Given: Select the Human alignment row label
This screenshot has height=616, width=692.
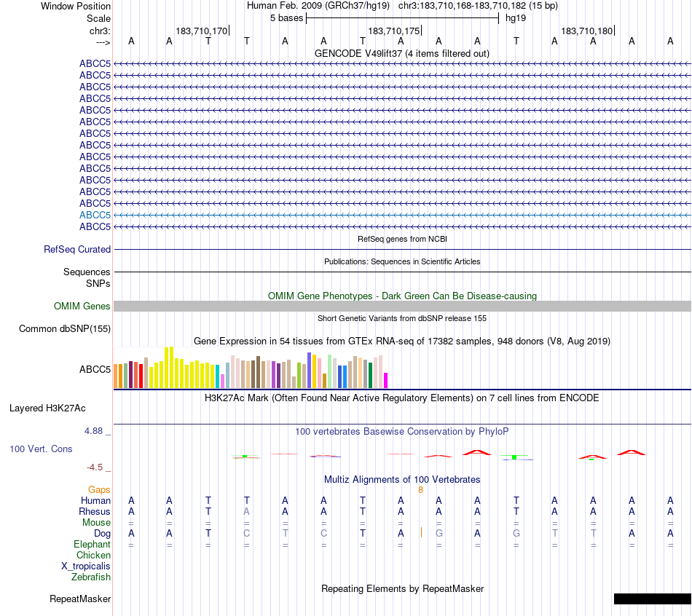Looking at the screenshot, I should [95, 500].
